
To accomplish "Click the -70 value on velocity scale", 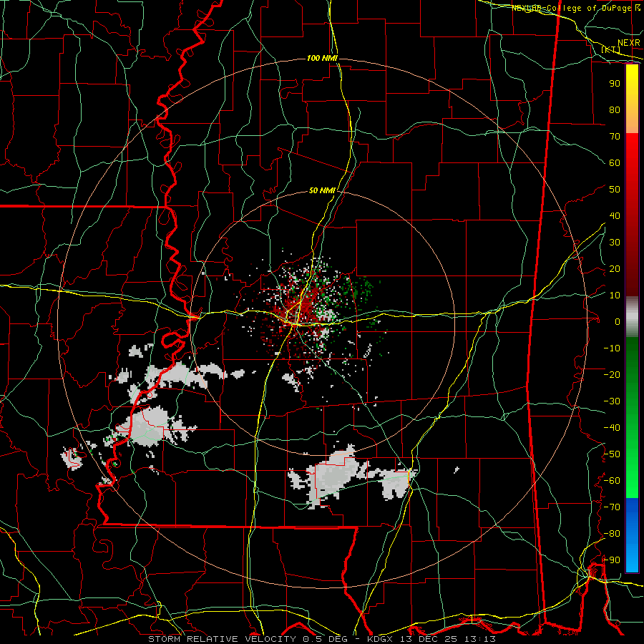I will (x=612, y=507).
